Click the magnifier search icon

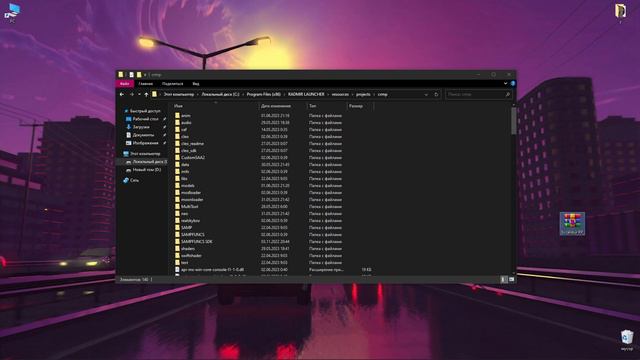click(x=508, y=94)
